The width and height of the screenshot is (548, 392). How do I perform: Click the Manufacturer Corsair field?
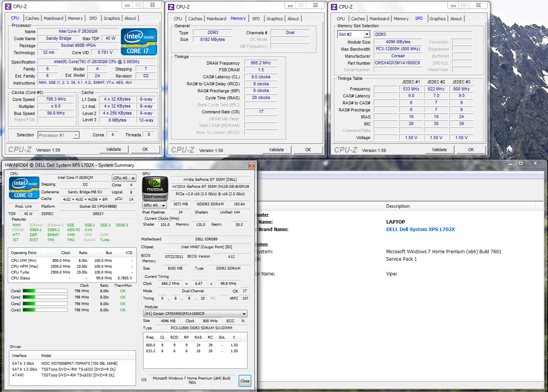[398, 56]
